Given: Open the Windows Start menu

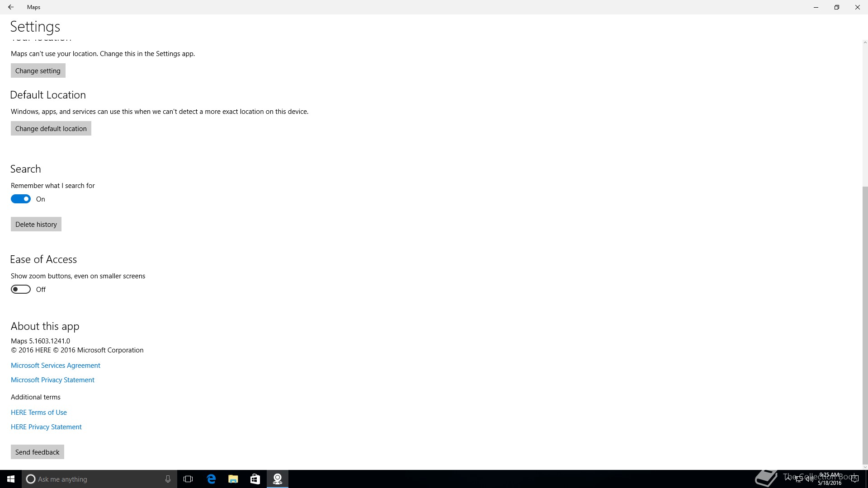Looking at the screenshot, I should pyautogui.click(x=11, y=479).
